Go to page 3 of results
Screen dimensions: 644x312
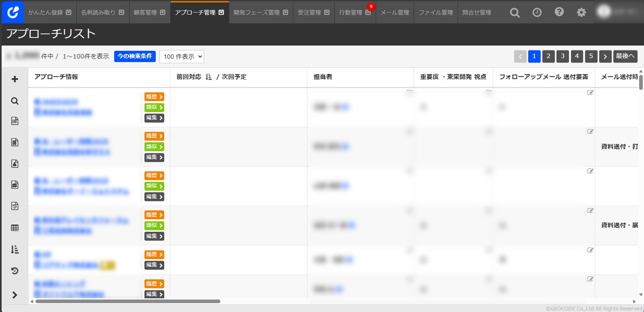click(562, 56)
